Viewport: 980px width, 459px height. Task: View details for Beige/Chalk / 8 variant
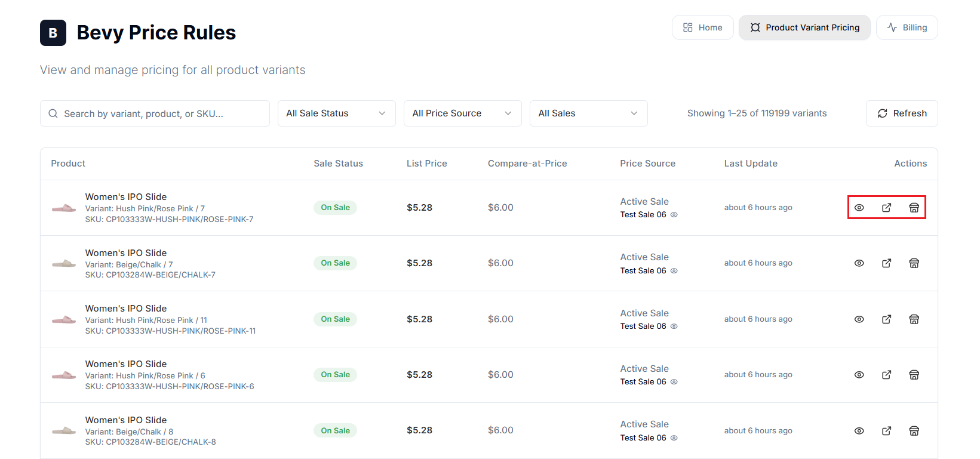tap(859, 431)
